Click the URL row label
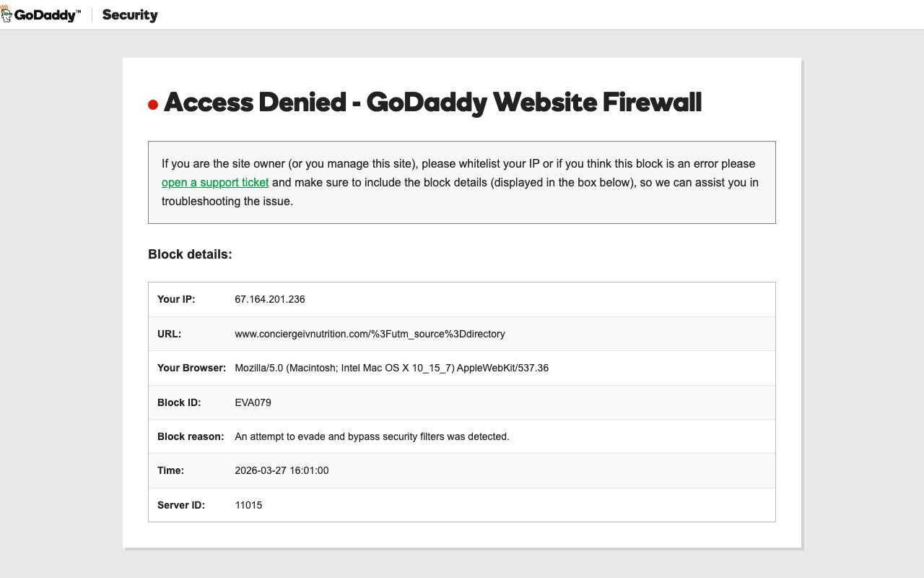Screen dimensions: 924x578 click(x=169, y=334)
